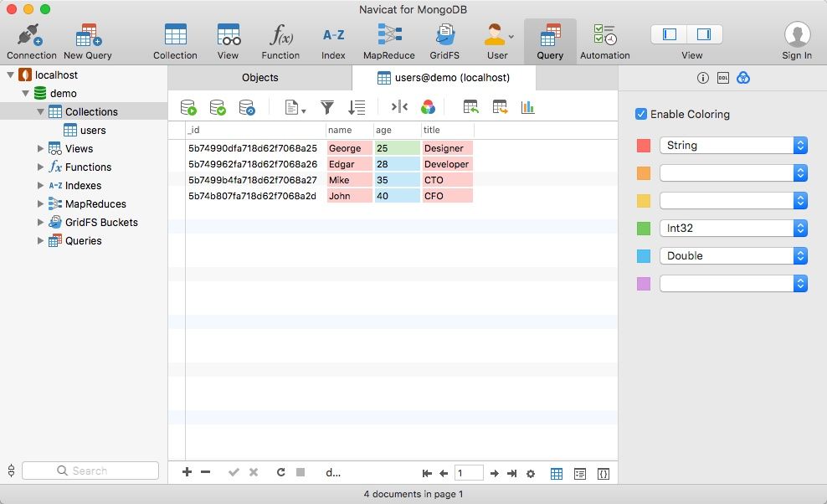Open the String type dropdown
This screenshot has height=504, width=827.
(x=733, y=145)
